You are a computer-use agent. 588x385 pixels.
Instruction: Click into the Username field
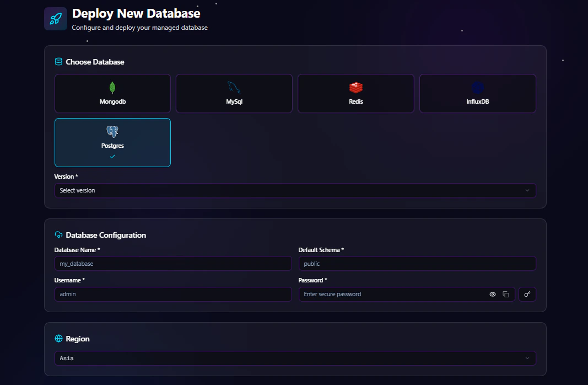pyautogui.click(x=173, y=294)
